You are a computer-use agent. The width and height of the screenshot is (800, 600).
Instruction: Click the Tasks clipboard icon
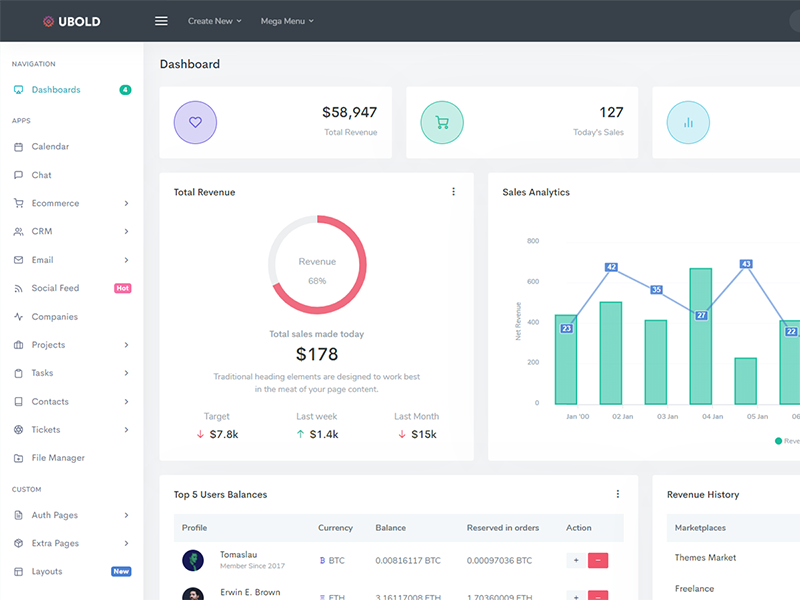18,373
